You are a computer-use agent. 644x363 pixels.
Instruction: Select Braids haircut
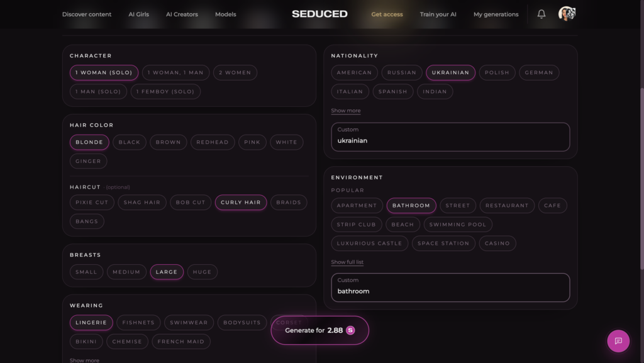coord(289,203)
